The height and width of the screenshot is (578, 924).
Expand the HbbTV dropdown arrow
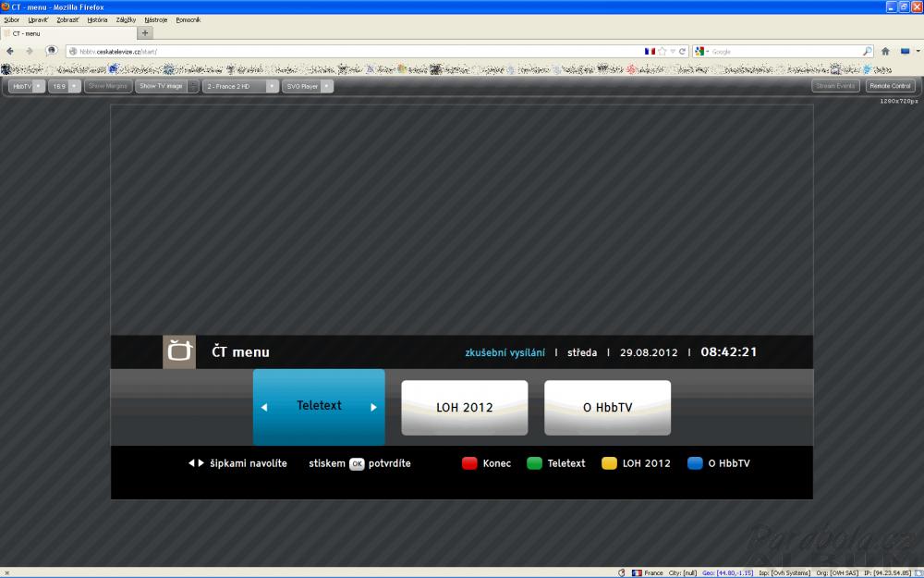(38, 86)
